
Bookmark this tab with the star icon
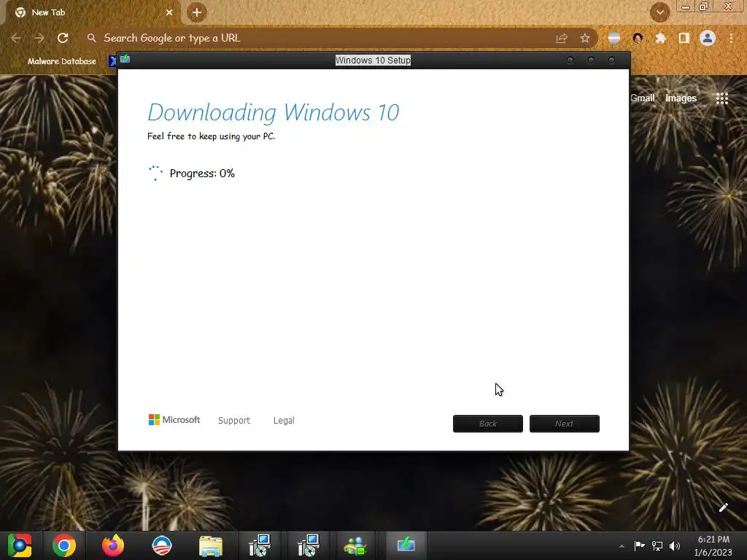[x=585, y=39]
